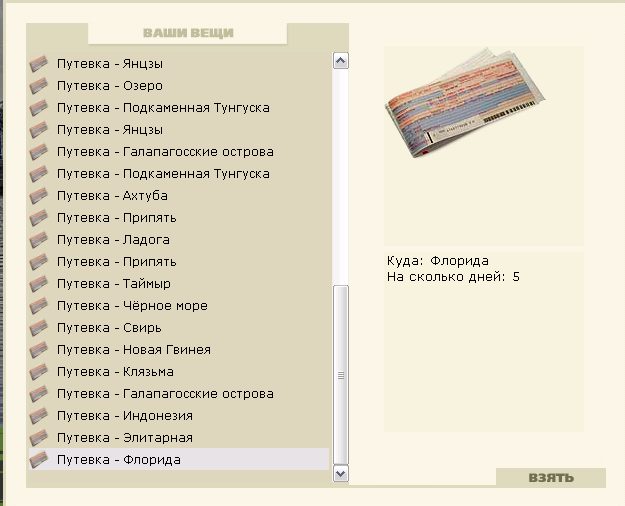The height and width of the screenshot is (506, 625).
Task: Select the Янцзы voucher directly above Озеро
Action: click(179, 64)
